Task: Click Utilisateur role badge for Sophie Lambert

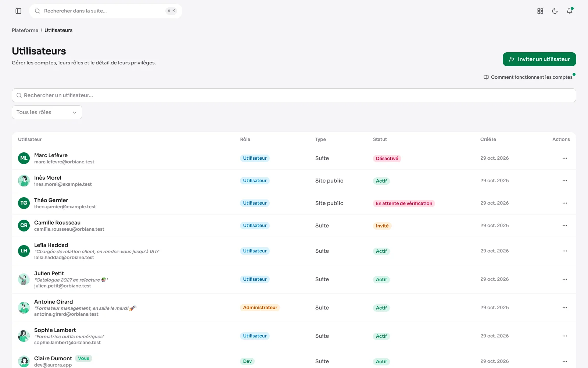Action: [255, 336]
